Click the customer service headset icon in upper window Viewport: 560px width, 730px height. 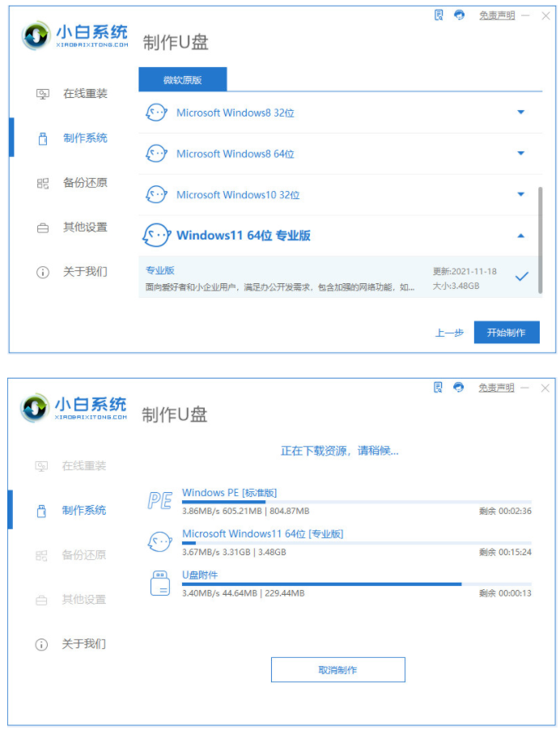(460, 15)
